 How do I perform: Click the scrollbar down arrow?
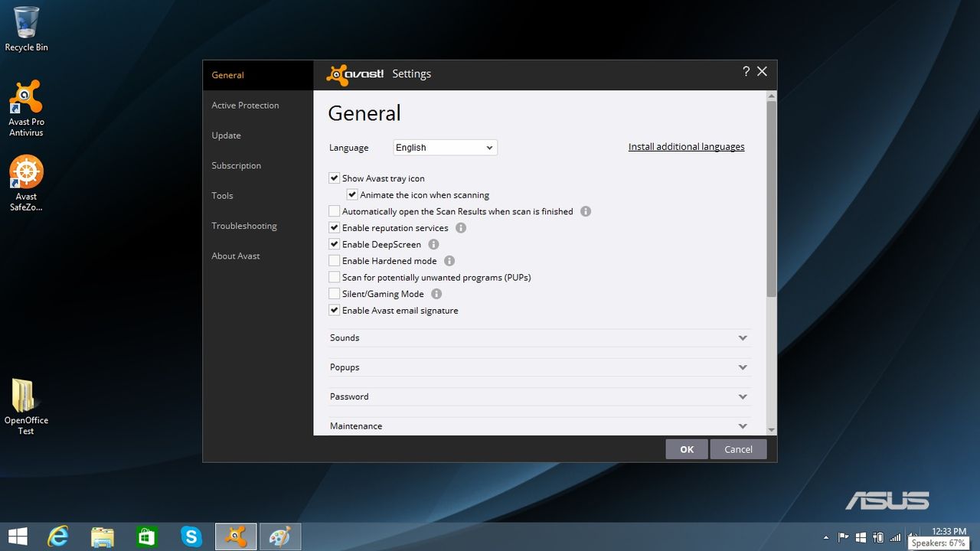coord(771,430)
